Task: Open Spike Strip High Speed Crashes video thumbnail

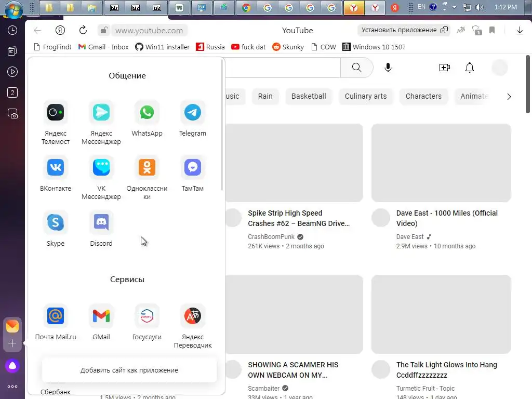Action: click(x=294, y=163)
